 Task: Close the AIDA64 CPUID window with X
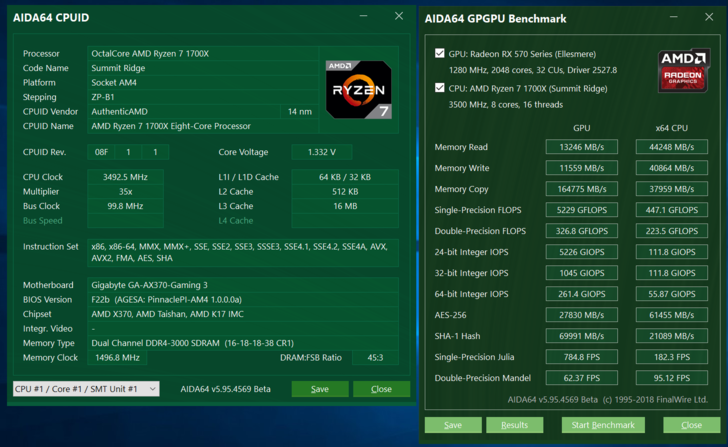399,16
